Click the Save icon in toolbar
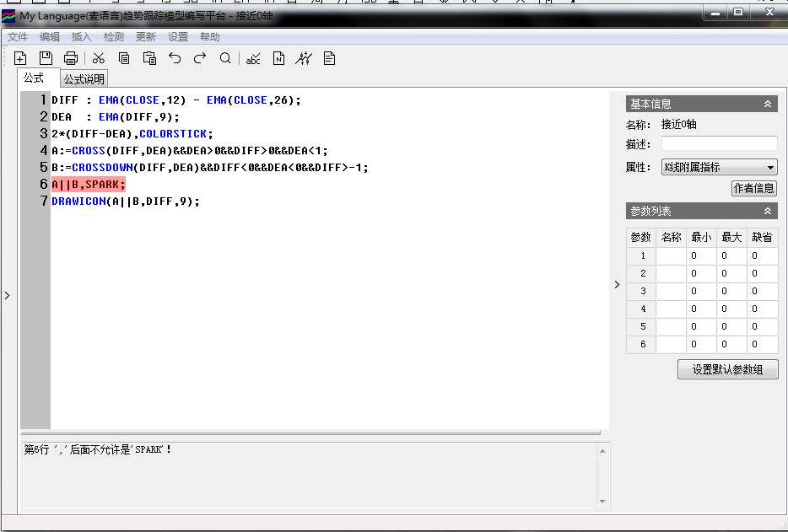 point(46,58)
